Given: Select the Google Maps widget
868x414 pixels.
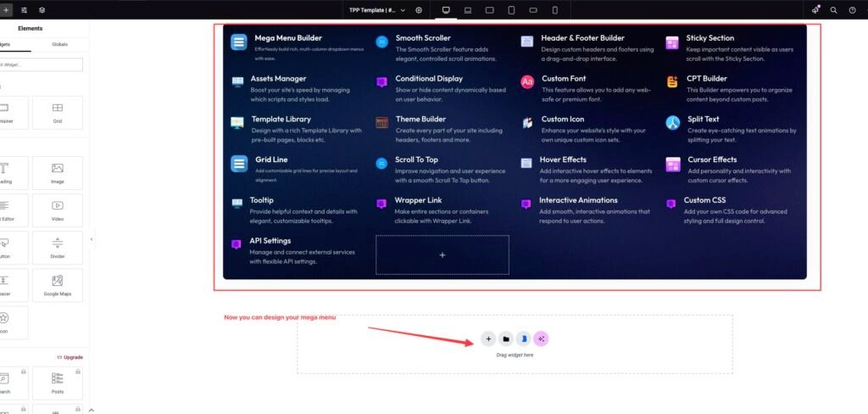Looking at the screenshot, I should [57, 285].
